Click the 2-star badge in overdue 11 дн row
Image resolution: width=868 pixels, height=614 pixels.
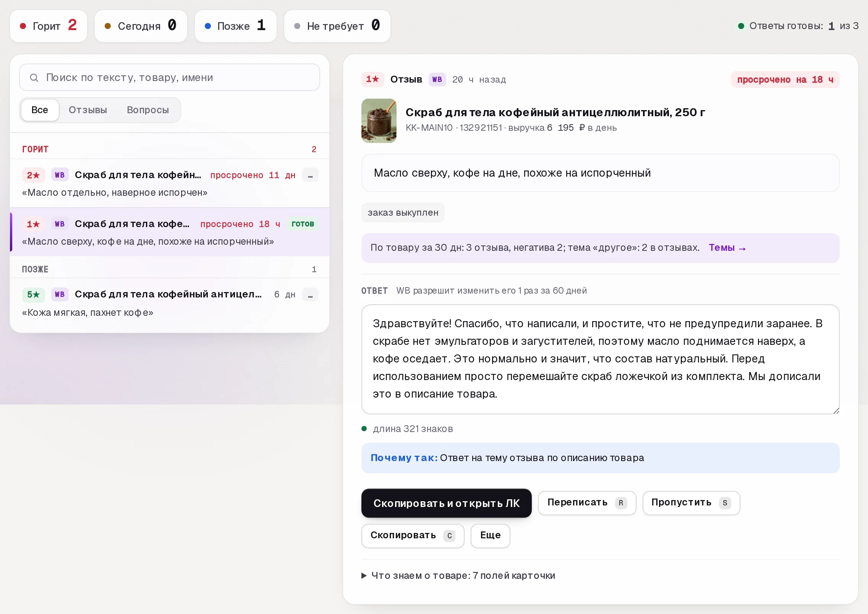pos(33,175)
